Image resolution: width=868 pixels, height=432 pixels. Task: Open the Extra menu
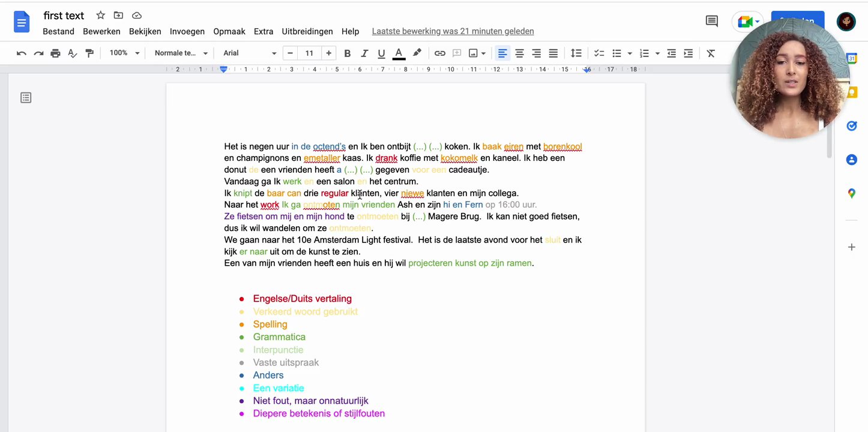tap(264, 31)
